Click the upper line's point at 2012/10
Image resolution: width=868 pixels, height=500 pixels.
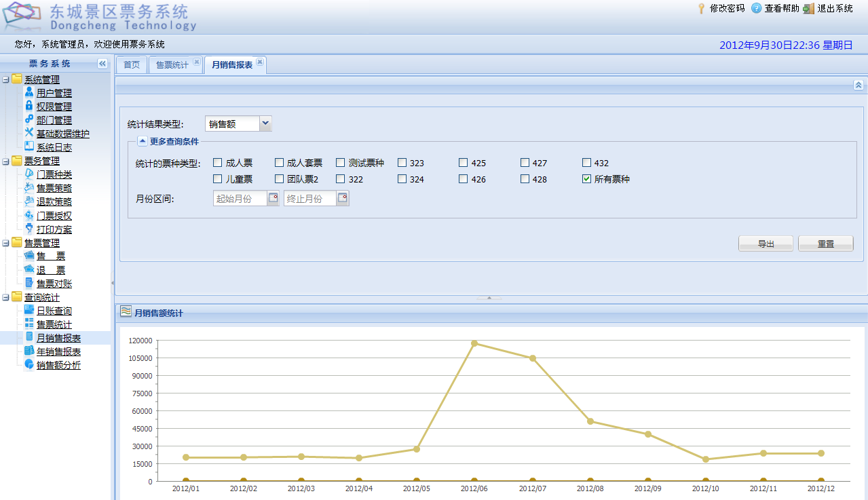[x=706, y=459]
